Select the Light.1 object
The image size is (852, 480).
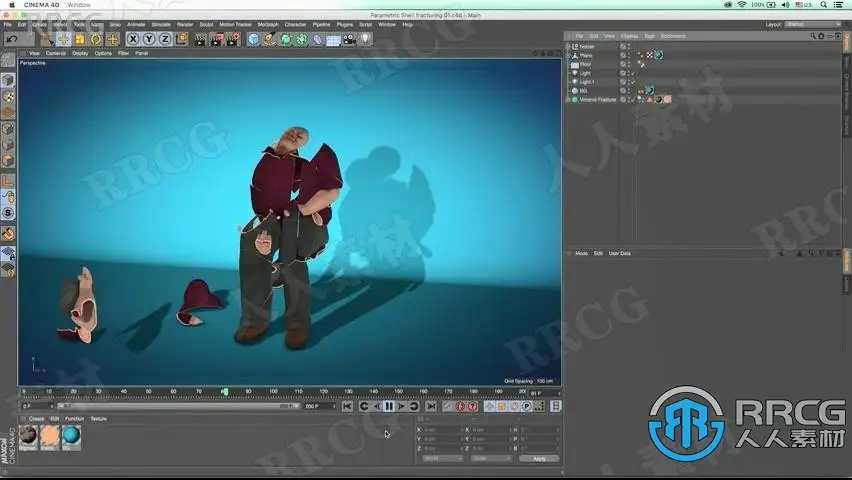pyautogui.click(x=587, y=82)
